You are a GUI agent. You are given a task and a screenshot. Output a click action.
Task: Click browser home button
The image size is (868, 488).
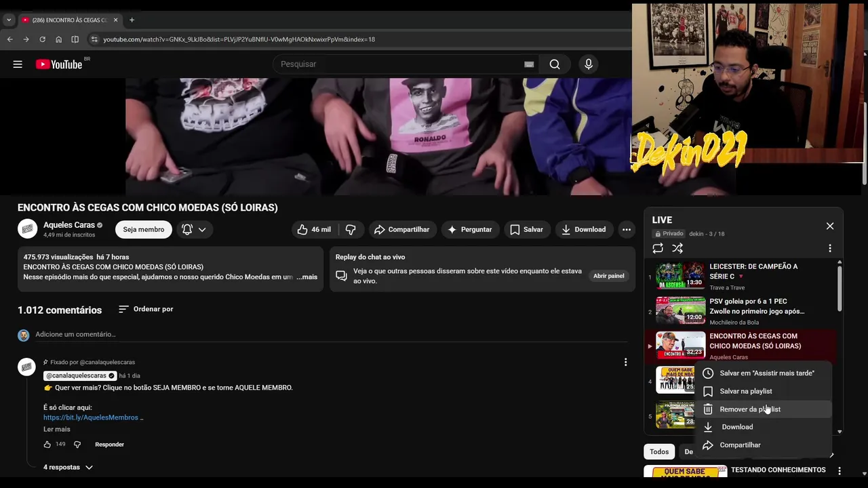click(x=59, y=39)
